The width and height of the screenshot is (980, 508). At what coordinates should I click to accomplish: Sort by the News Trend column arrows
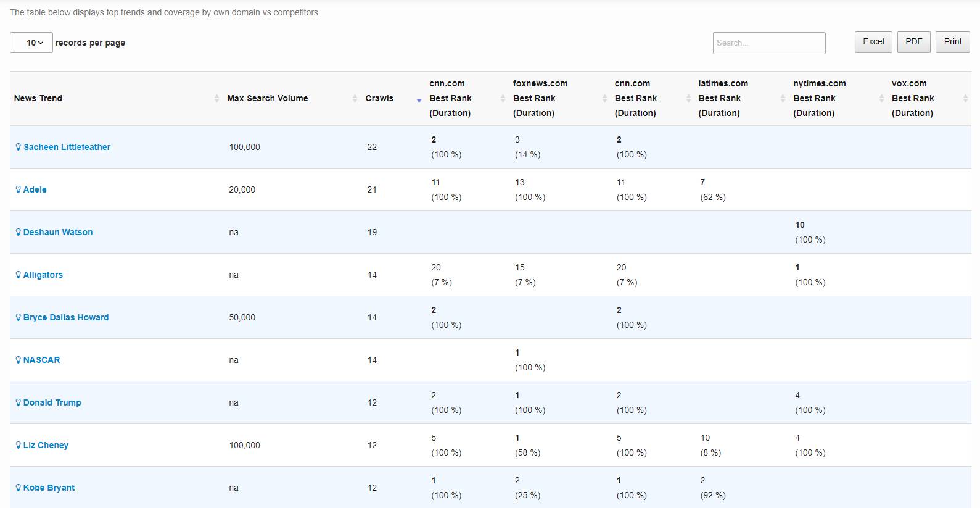[x=216, y=99]
